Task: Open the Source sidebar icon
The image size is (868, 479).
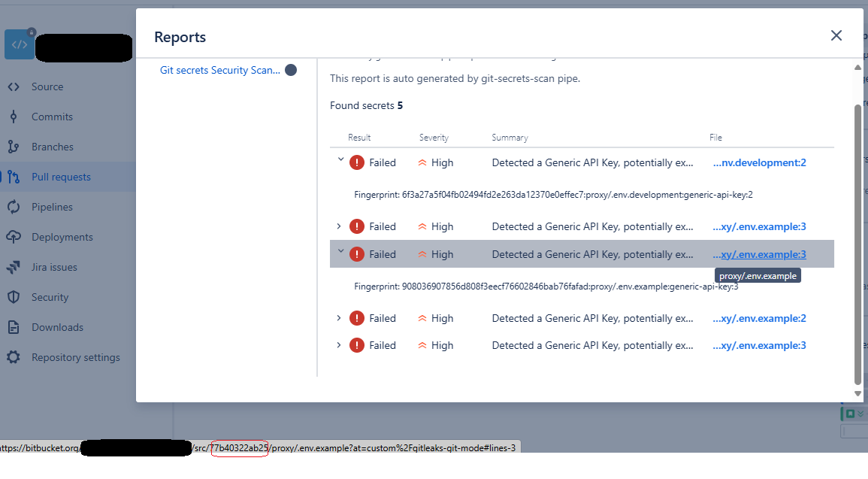Action: pos(14,87)
